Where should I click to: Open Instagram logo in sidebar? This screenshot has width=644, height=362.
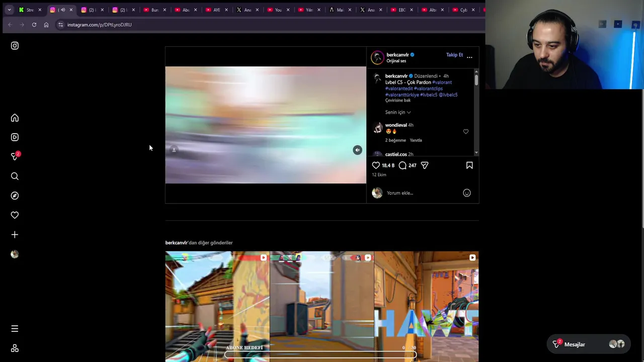point(15,46)
